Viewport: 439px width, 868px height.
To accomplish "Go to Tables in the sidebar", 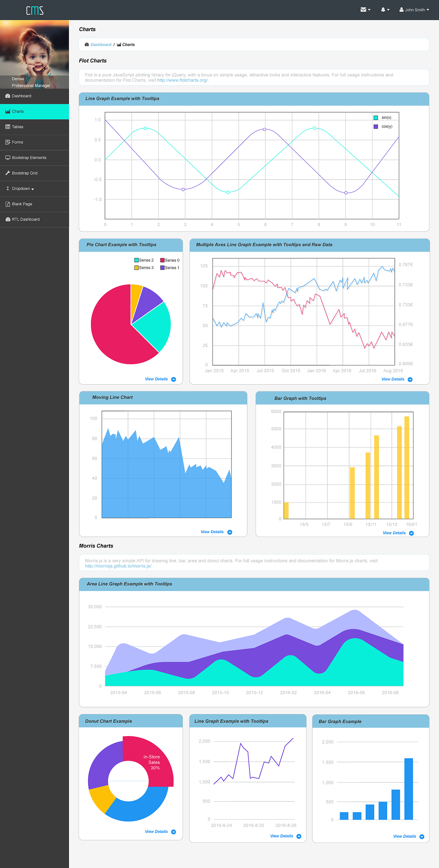I will pos(34,127).
